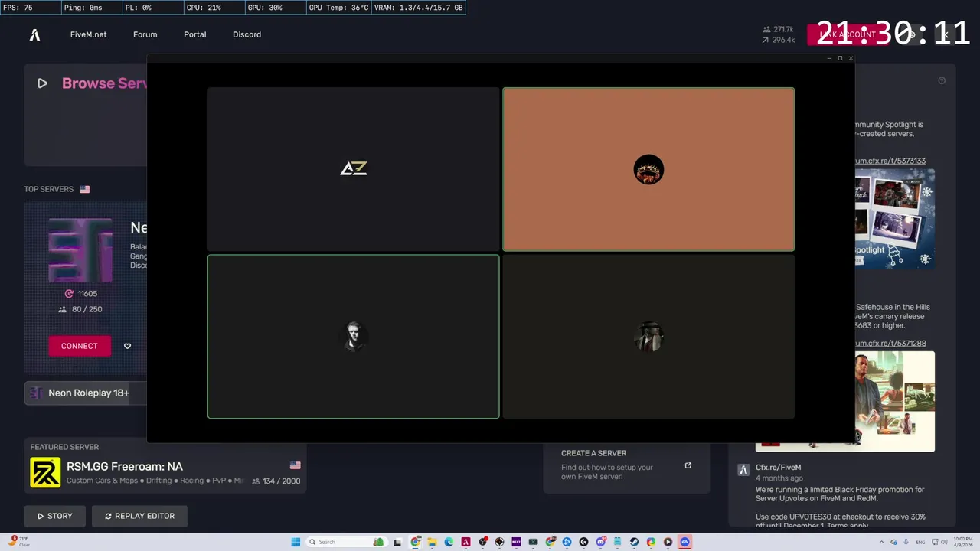The height and width of the screenshot is (551, 980).
Task: Switch the ENG input language indicator
Action: click(x=920, y=542)
